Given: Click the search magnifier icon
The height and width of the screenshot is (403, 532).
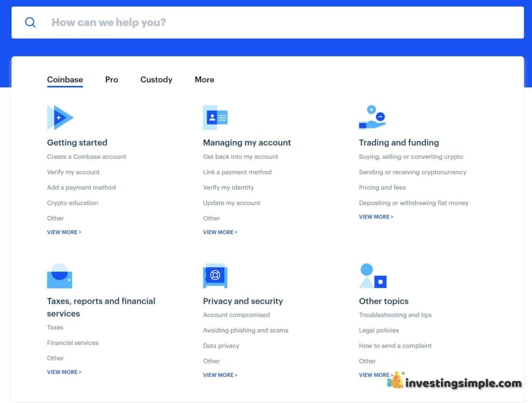Looking at the screenshot, I should coord(30,22).
